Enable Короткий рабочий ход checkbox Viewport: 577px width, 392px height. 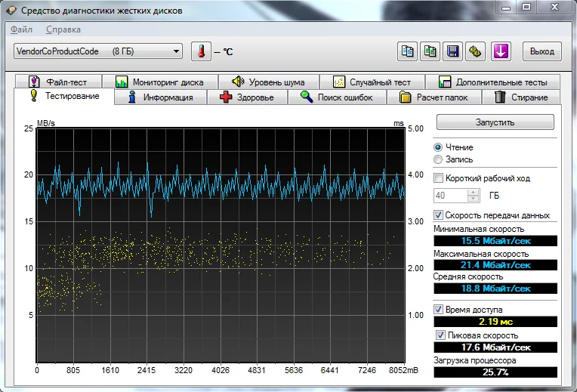click(x=439, y=178)
